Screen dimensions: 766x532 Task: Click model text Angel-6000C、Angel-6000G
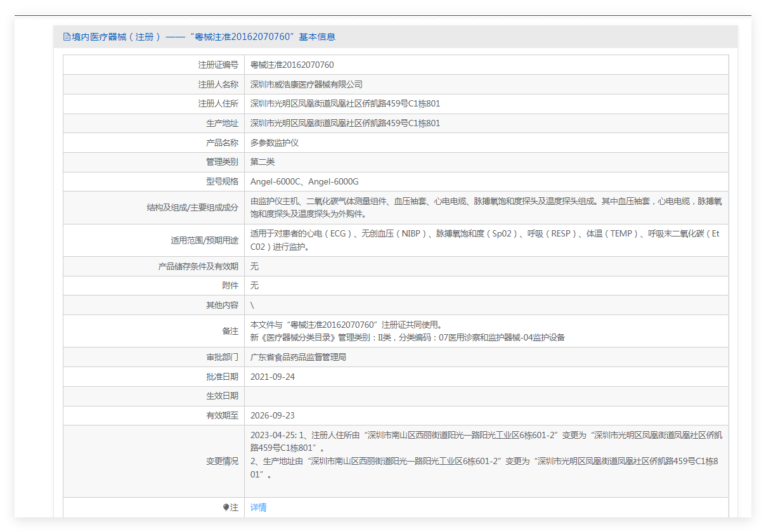pyautogui.click(x=304, y=181)
